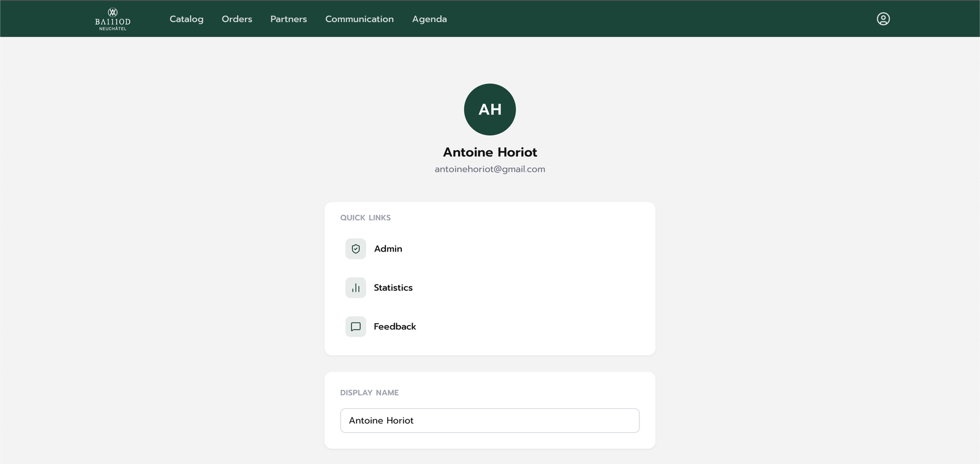
Task: Click the AH avatar circle
Action: coord(490,110)
